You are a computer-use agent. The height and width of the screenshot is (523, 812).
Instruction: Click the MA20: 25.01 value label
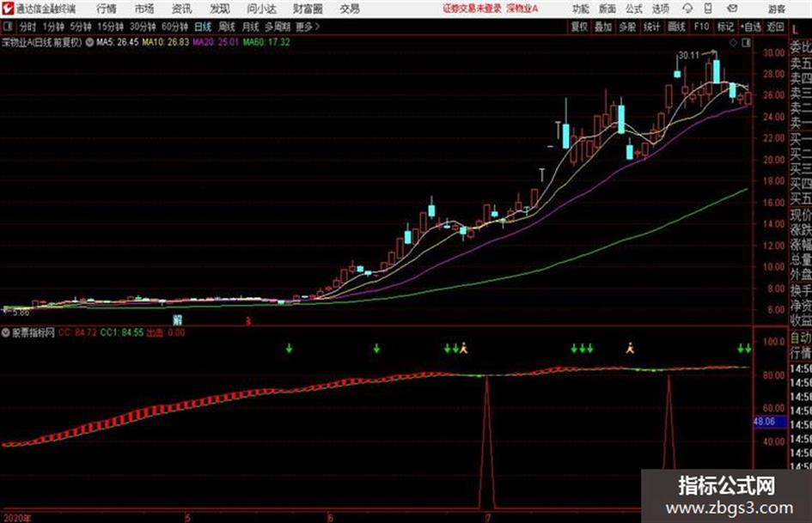[x=216, y=42]
